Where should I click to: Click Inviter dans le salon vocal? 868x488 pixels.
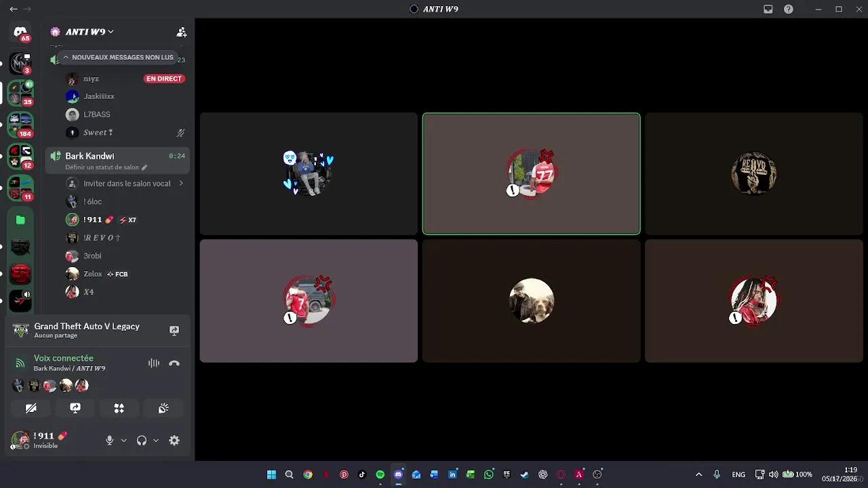(127, 184)
